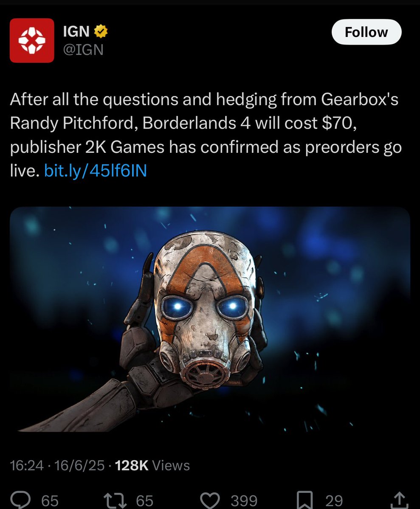Like the tweet with the heart icon
Viewport: 420px width, 509px height.
[210, 500]
